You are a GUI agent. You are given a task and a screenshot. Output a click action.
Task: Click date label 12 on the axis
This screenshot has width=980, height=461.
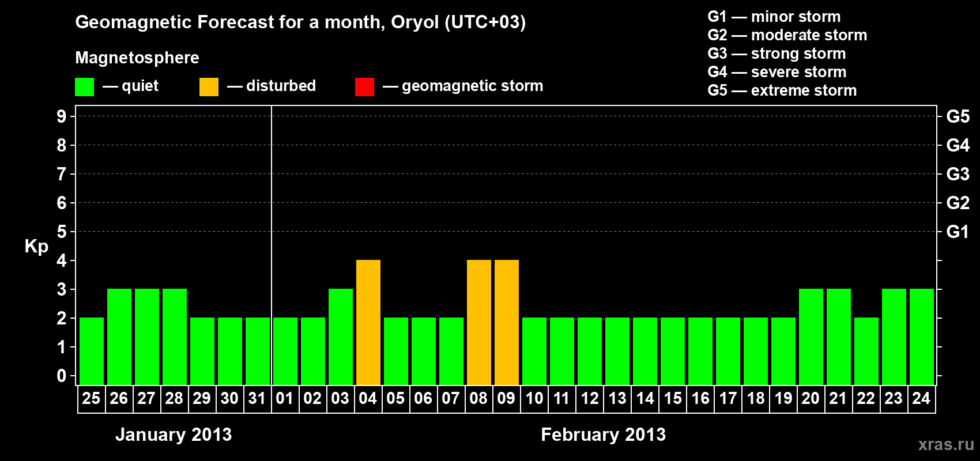coord(589,398)
